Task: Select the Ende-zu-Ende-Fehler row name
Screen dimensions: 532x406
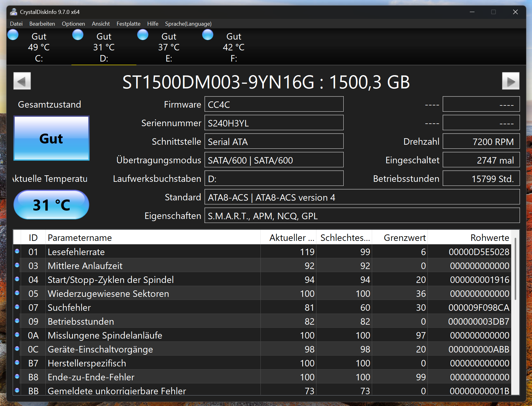Action: [x=91, y=377]
